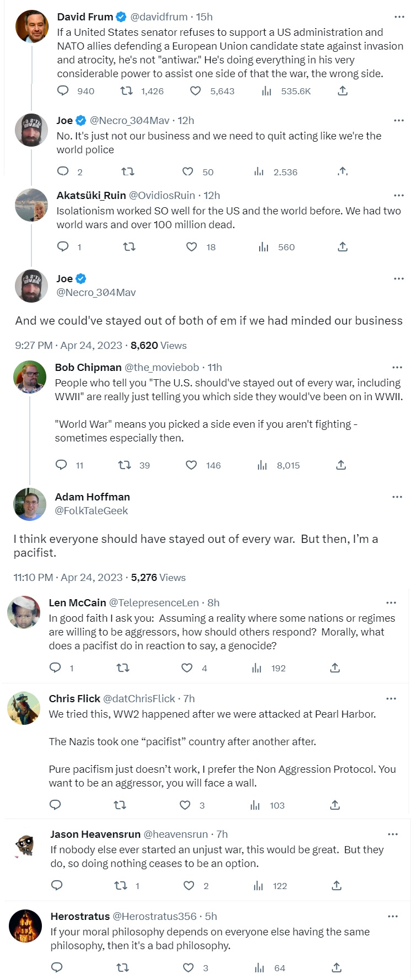Open more options on Herostratus's tweet

click(393, 917)
